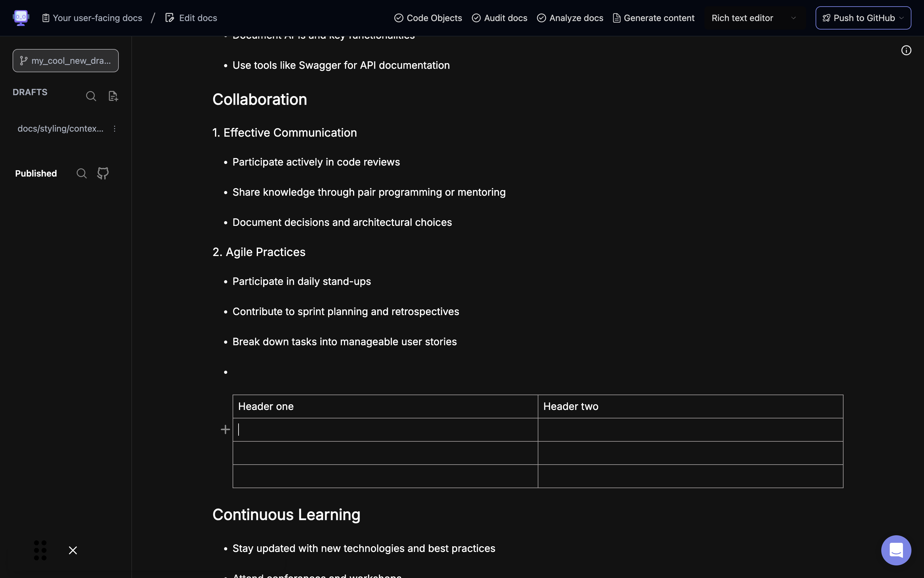Open options menu for docs/styling draft
This screenshot has height=578, width=924.
click(114, 129)
